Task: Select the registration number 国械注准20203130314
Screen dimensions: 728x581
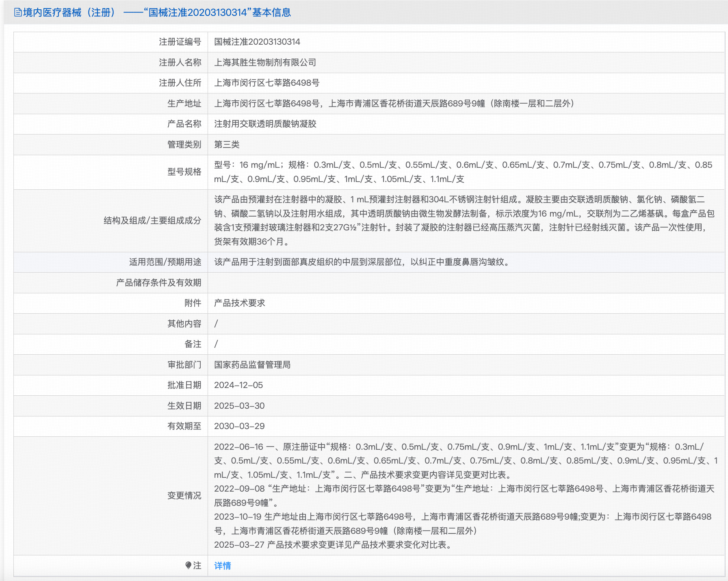Action: (256, 42)
